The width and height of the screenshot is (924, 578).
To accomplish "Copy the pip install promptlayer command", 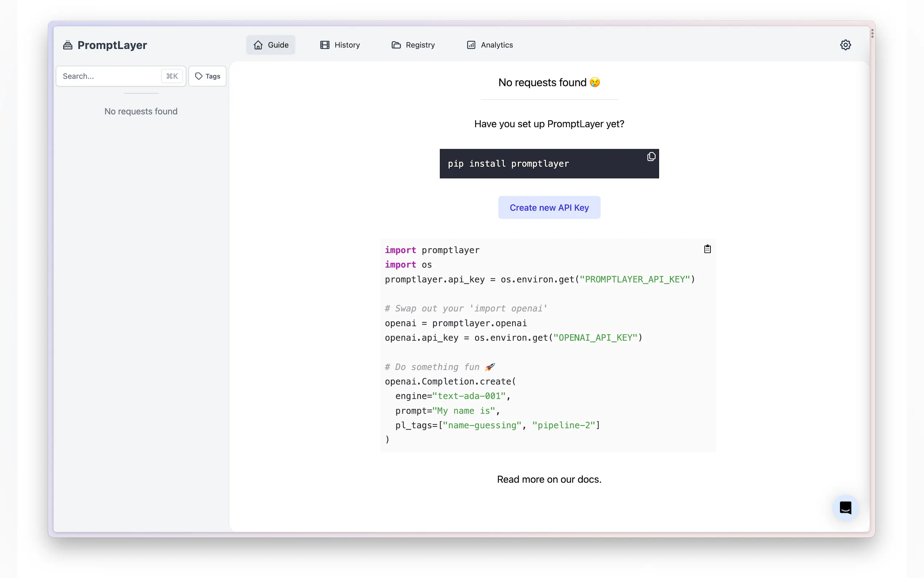I will click(x=651, y=157).
